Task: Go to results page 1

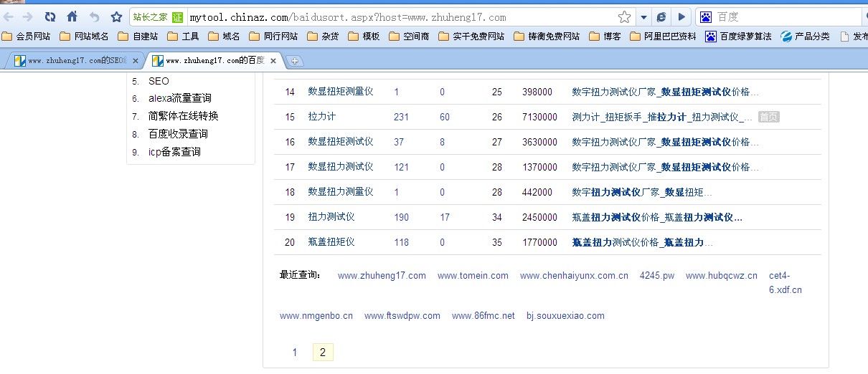Action: tap(294, 353)
